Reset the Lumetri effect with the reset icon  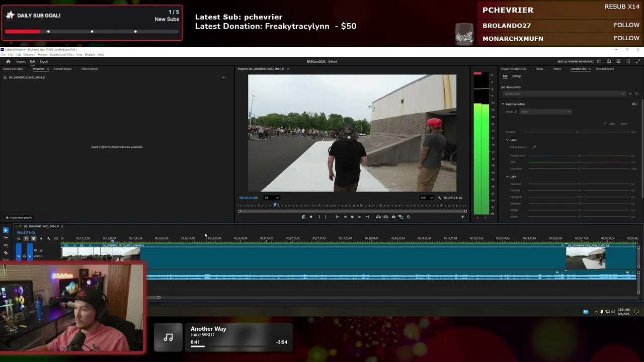point(636,94)
